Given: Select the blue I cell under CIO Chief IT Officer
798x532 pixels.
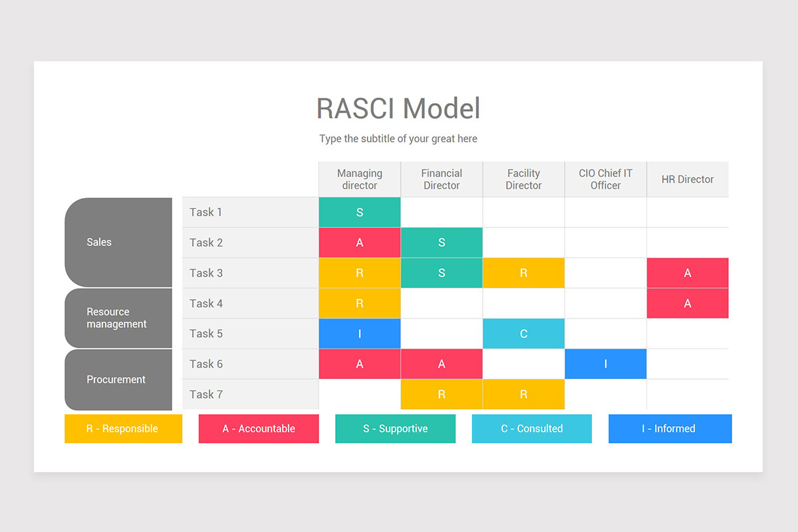Looking at the screenshot, I should [x=605, y=364].
